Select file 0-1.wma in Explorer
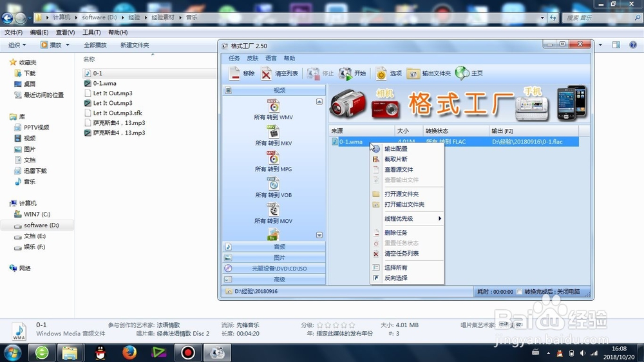 tap(104, 83)
